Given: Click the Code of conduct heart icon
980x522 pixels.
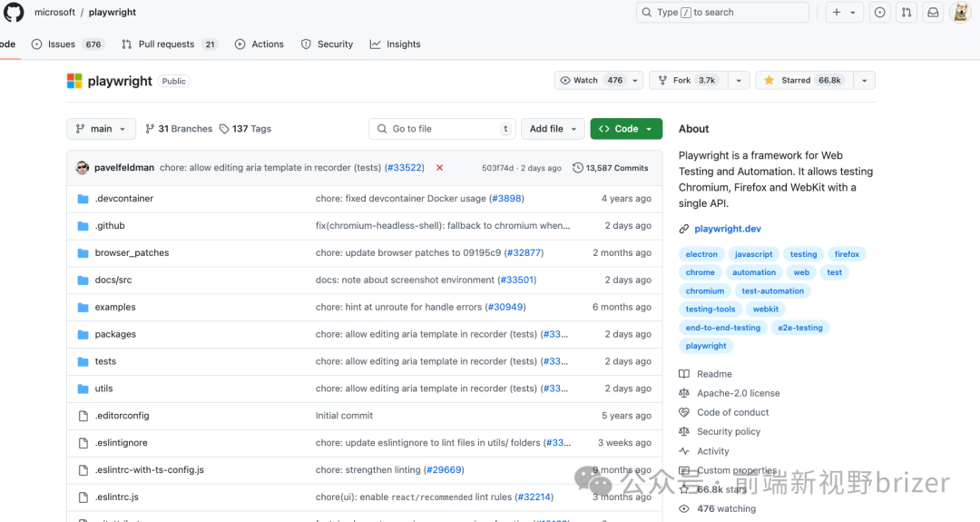Looking at the screenshot, I should coord(684,412).
